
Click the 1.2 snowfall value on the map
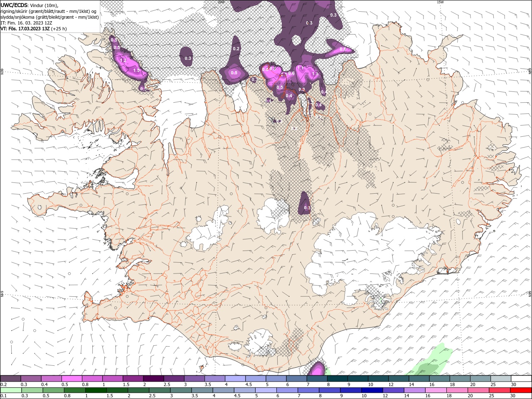[x=123, y=61]
